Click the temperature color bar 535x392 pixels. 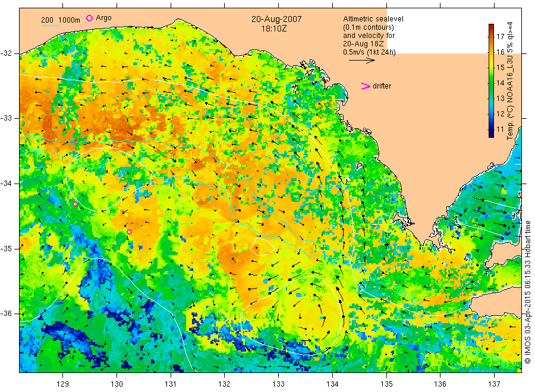pos(491,81)
